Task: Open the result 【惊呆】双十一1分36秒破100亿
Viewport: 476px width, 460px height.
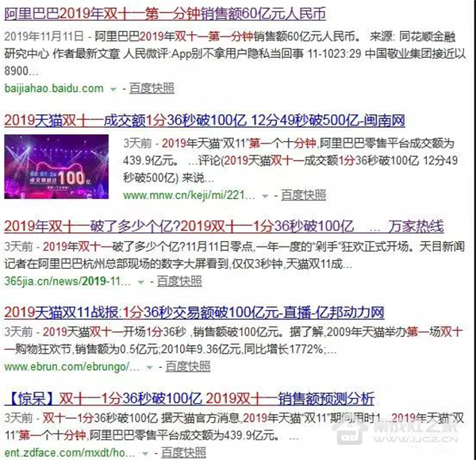Action: tap(190, 398)
